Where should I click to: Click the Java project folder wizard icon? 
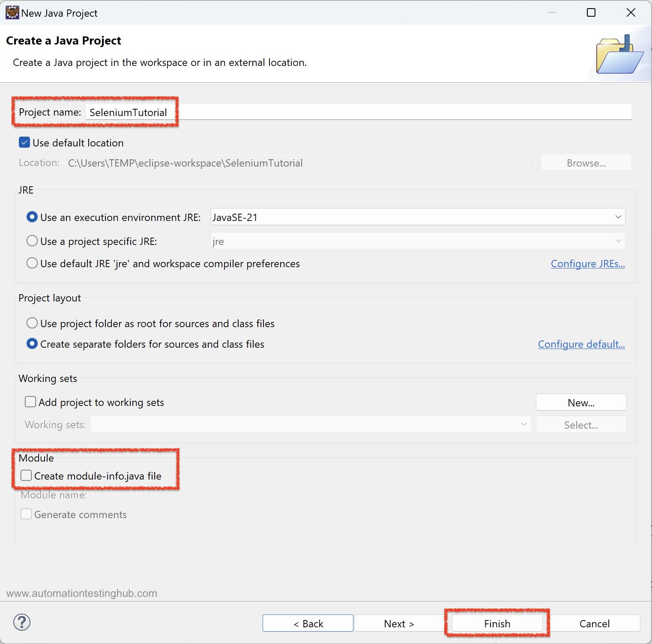coord(619,55)
